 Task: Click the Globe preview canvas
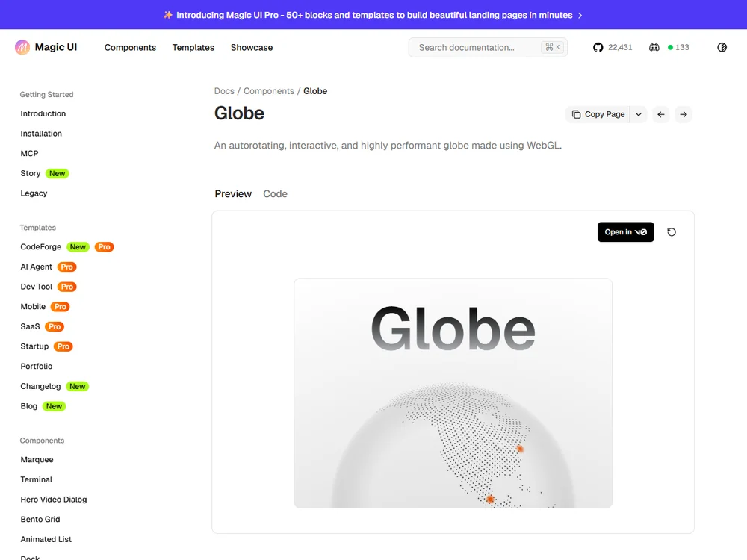[453, 393]
